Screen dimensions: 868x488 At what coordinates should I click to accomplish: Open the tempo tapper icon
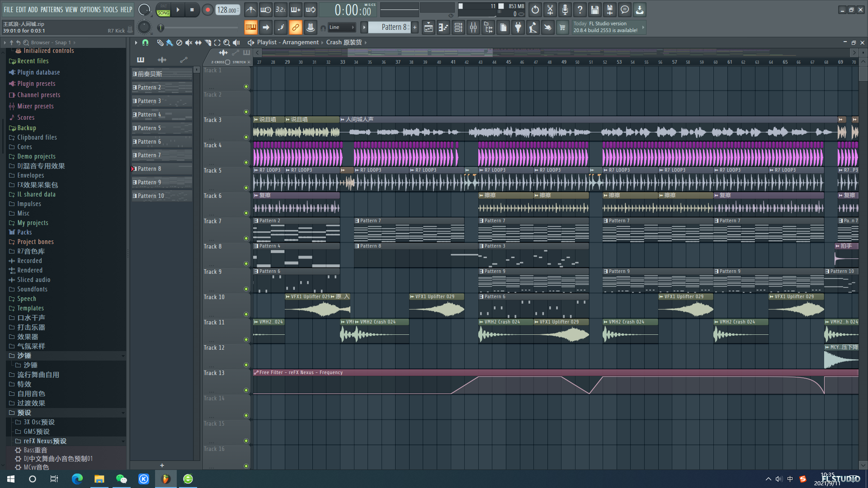[x=533, y=28]
